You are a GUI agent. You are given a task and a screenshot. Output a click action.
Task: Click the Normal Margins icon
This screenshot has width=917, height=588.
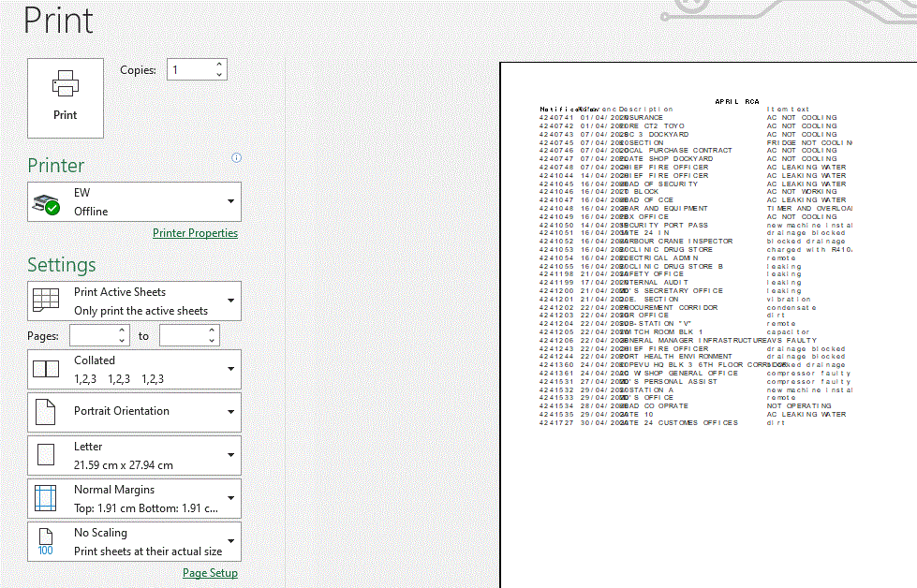pos(45,498)
